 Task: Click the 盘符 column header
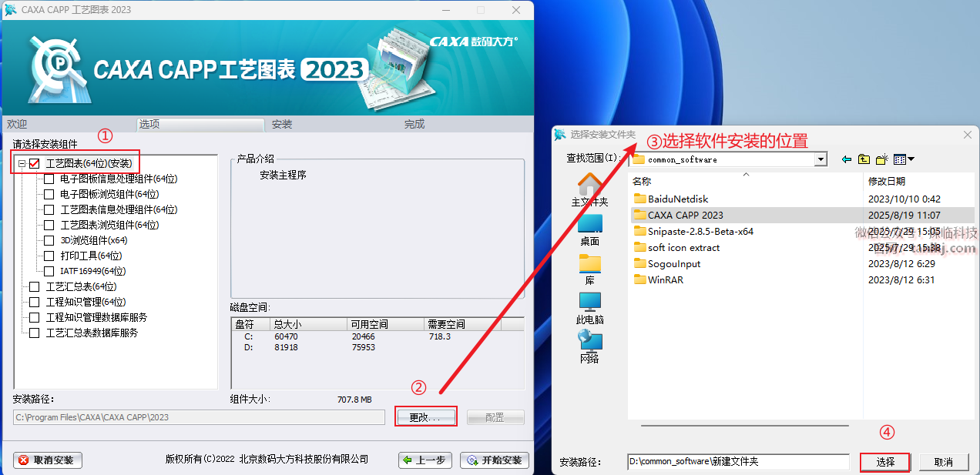(x=251, y=324)
